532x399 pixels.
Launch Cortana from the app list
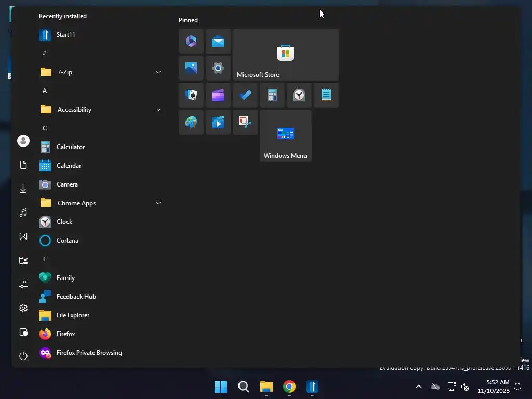click(101, 240)
